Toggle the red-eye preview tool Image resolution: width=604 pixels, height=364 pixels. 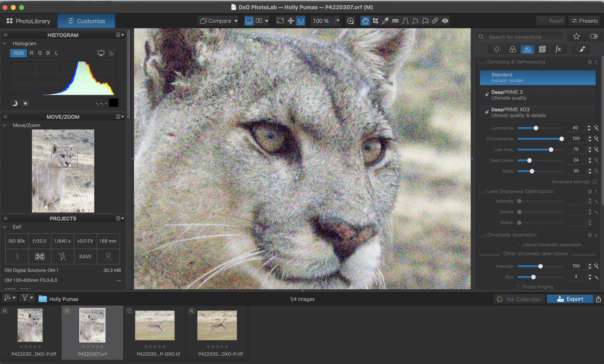[x=445, y=21]
